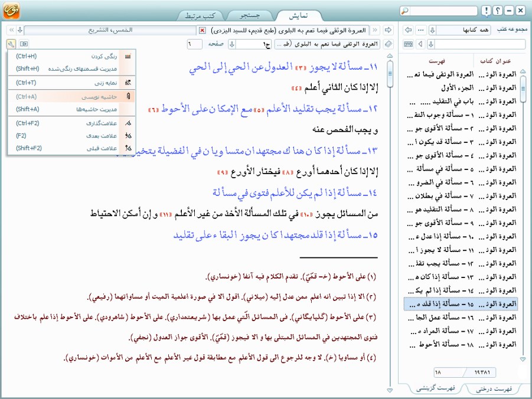The image size is (532, 399).
Task: Select index row باب في التقليد
Action: pos(461,101)
